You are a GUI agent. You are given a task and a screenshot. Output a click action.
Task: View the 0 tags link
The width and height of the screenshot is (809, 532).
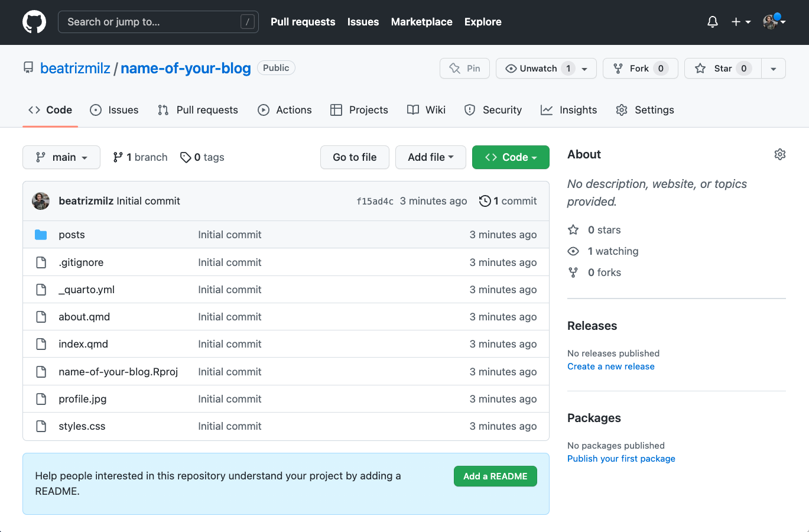tap(202, 157)
